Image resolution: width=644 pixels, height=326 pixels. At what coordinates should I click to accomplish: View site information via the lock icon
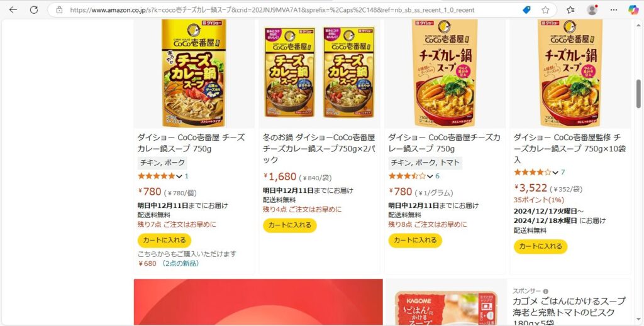pyautogui.click(x=59, y=10)
